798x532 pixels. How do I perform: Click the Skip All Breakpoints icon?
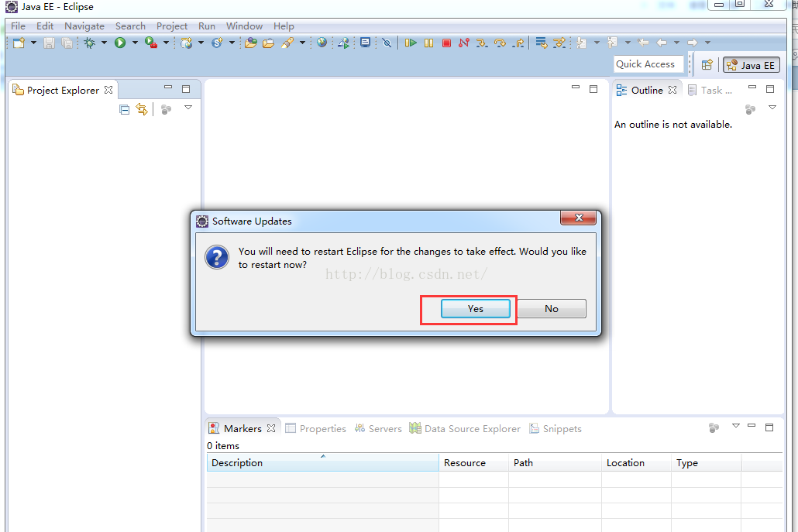pos(387,43)
